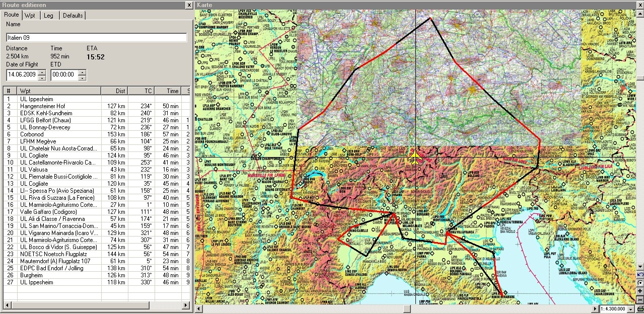
Task: Click the Dist column header
Action: tap(114, 91)
